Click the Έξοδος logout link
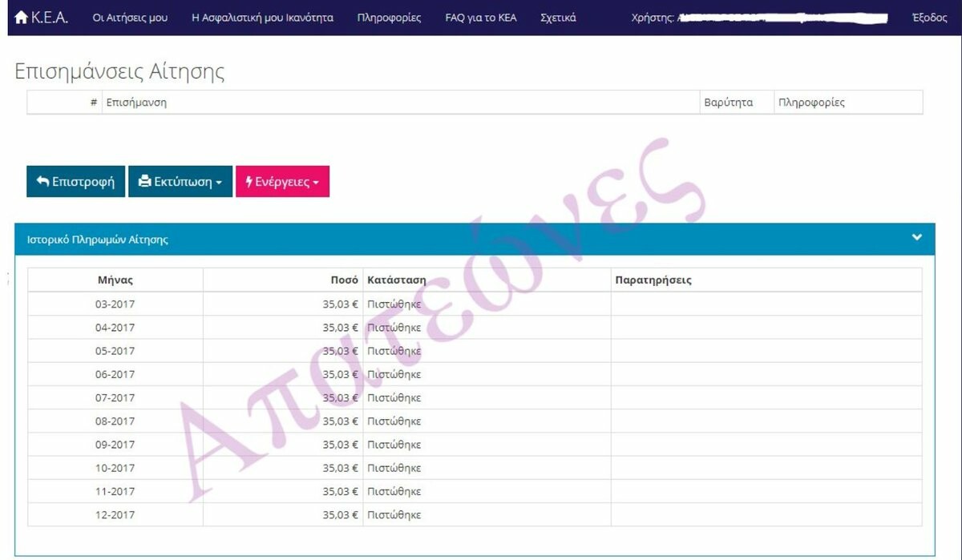Image resolution: width=962 pixels, height=560 pixels. point(929,18)
